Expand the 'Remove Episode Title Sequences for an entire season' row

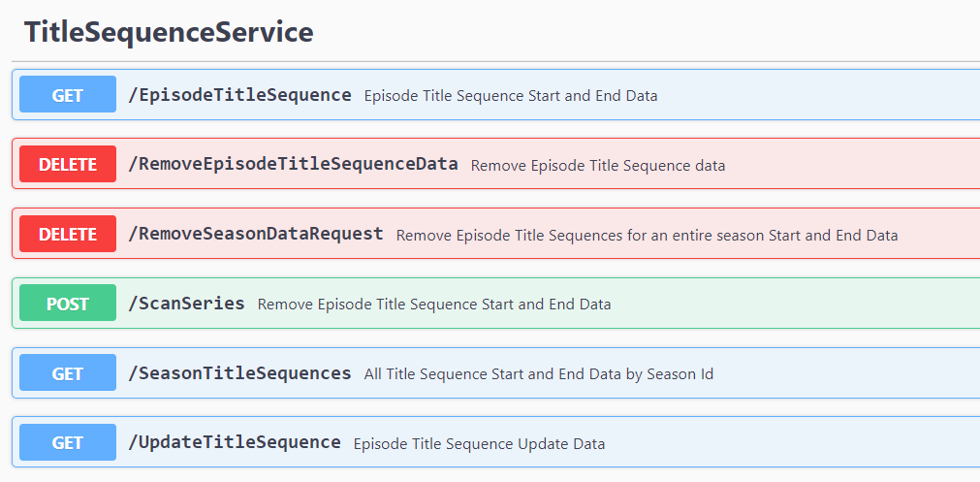pyautogui.click(x=647, y=236)
